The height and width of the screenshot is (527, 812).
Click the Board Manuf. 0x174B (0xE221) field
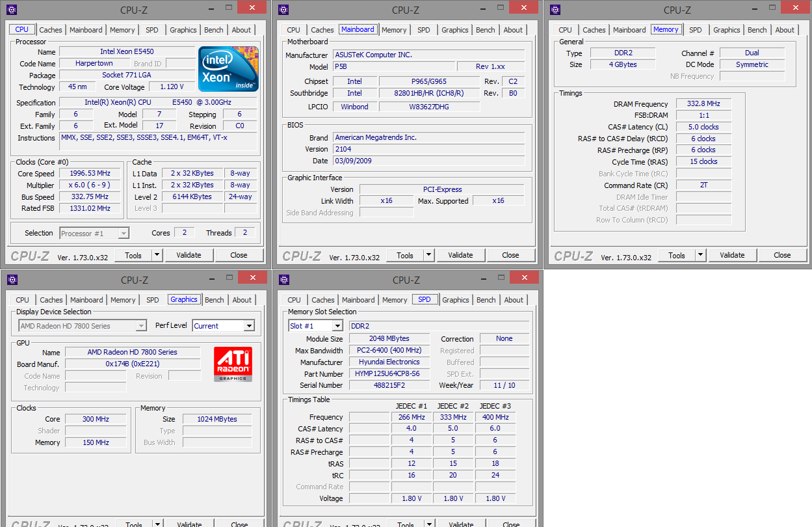click(133, 364)
